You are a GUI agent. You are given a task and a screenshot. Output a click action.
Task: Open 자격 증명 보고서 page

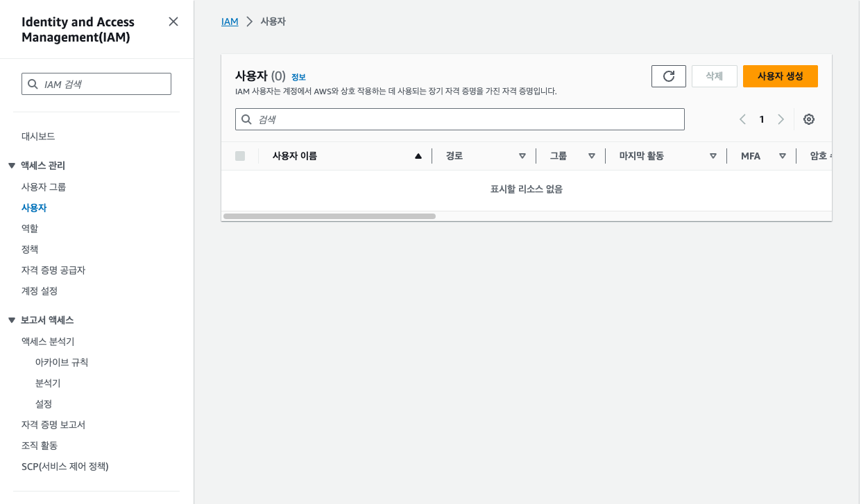[53, 425]
